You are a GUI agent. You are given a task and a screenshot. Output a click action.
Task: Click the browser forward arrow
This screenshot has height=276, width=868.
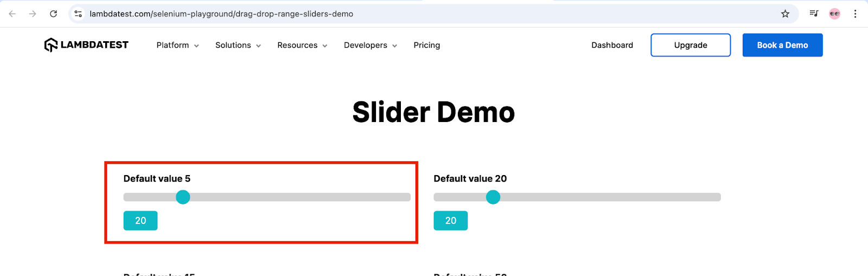33,14
